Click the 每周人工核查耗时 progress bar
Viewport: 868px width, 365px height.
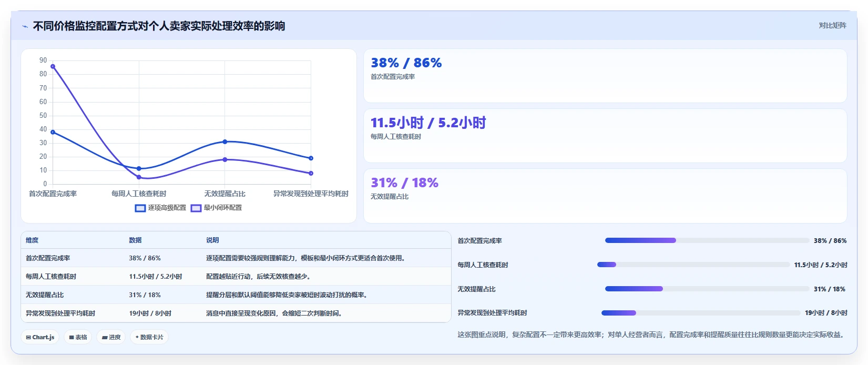[693, 265]
